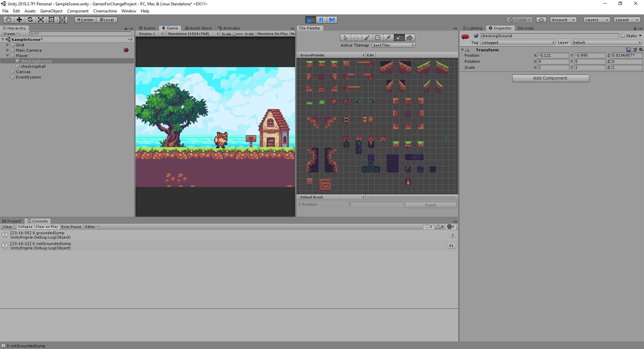Toggle Maximize On Play

coord(272,34)
